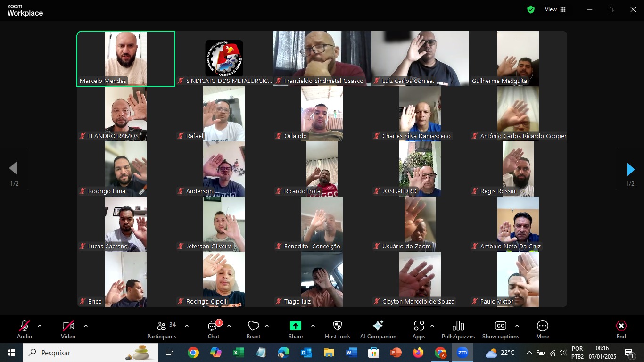This screenshot has width=644, height=362.
Task: Open the Apps menu icon
Action: coord(419,329)
